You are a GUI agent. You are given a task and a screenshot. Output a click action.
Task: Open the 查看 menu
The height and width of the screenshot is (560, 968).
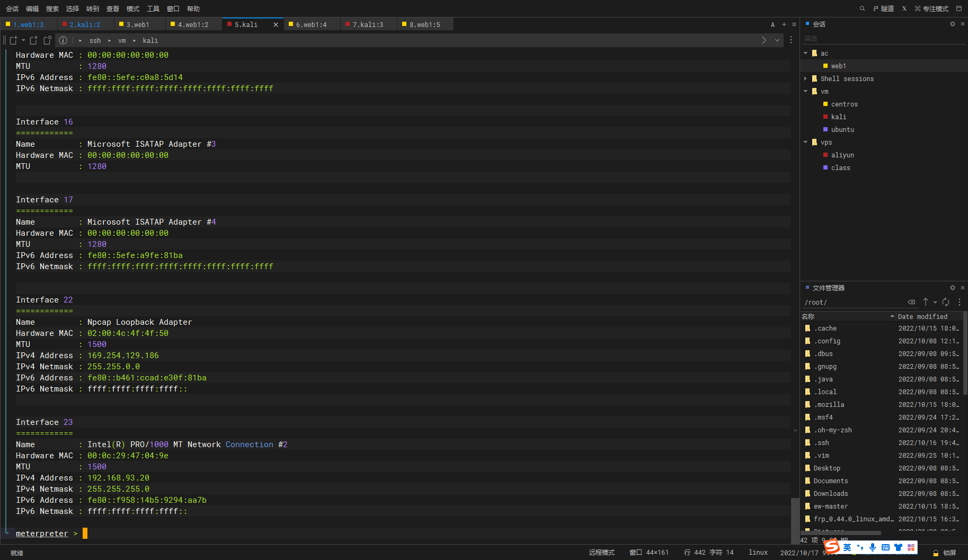click(x=113, y=8)
